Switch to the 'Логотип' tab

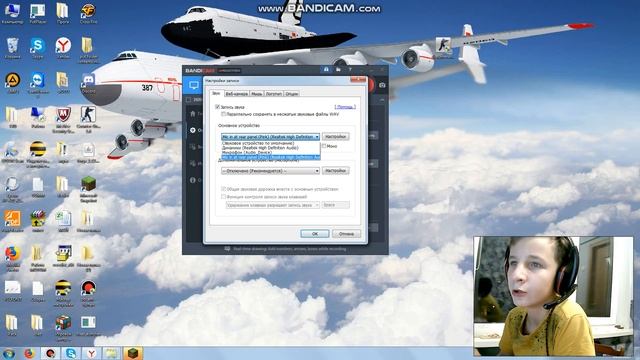[x=274, y=94]
